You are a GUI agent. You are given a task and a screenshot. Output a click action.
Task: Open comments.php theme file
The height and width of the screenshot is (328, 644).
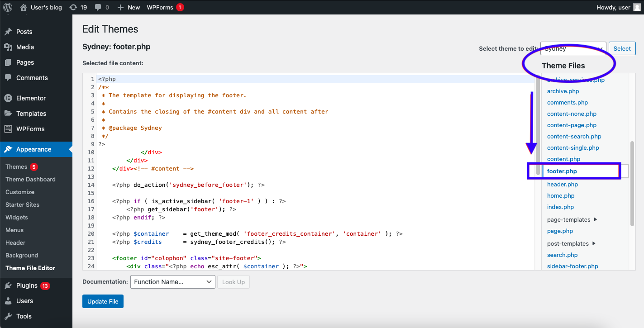click(x=568, y=102)
